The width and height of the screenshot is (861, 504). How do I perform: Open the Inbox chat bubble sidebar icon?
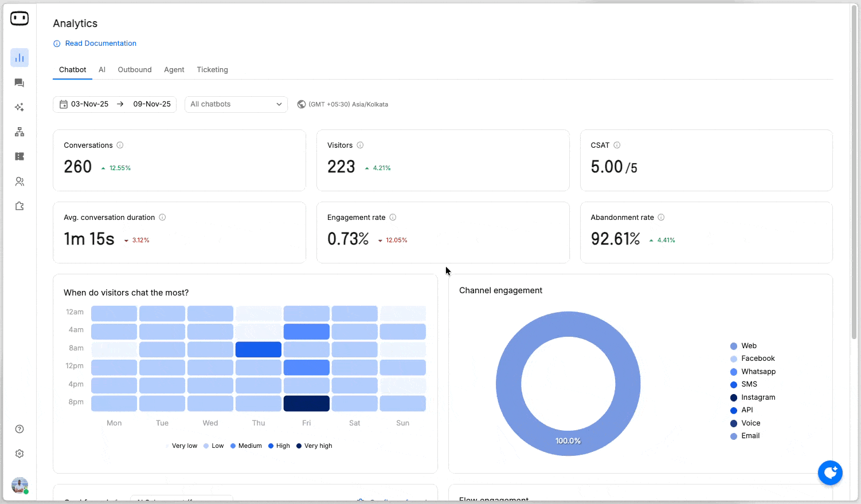19,83
